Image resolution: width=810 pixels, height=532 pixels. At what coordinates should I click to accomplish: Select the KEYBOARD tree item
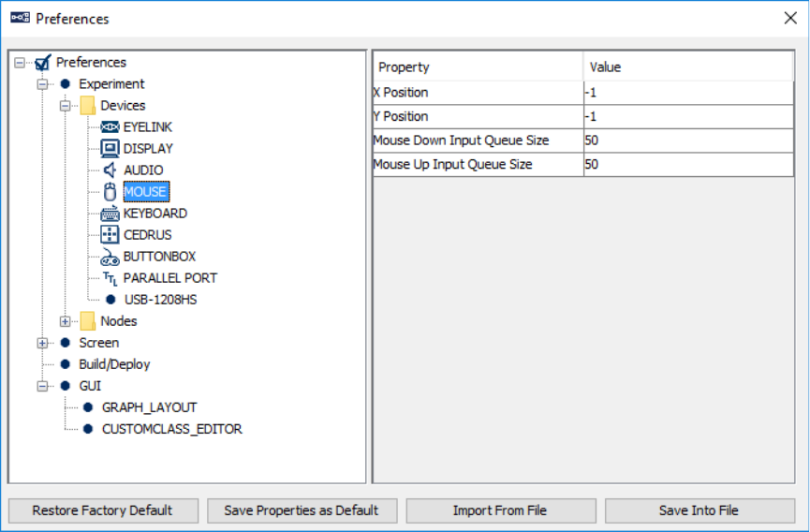[155, 214]
